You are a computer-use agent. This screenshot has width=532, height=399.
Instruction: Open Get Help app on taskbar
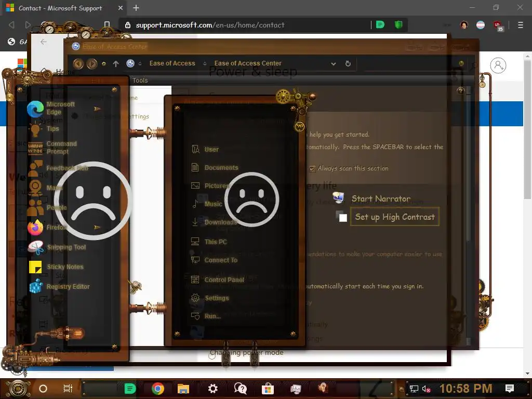240,389
